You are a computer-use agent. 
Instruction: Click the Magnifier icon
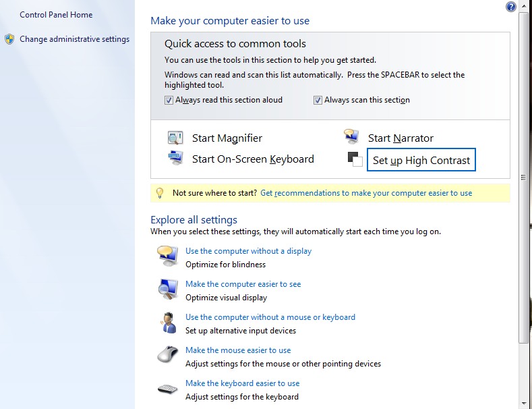click(175, 138)
